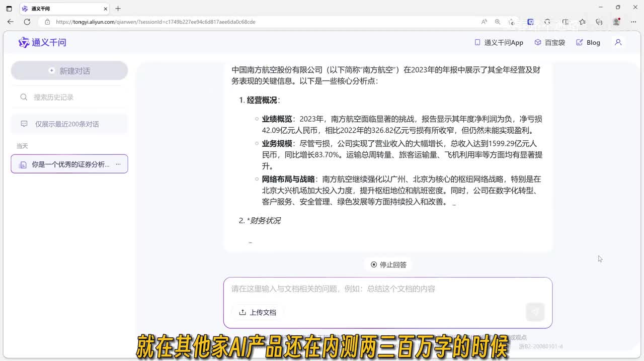Open the browser tab actions icon
The height and width of the screenshot is (361, 644).
[x=9, y=9]
